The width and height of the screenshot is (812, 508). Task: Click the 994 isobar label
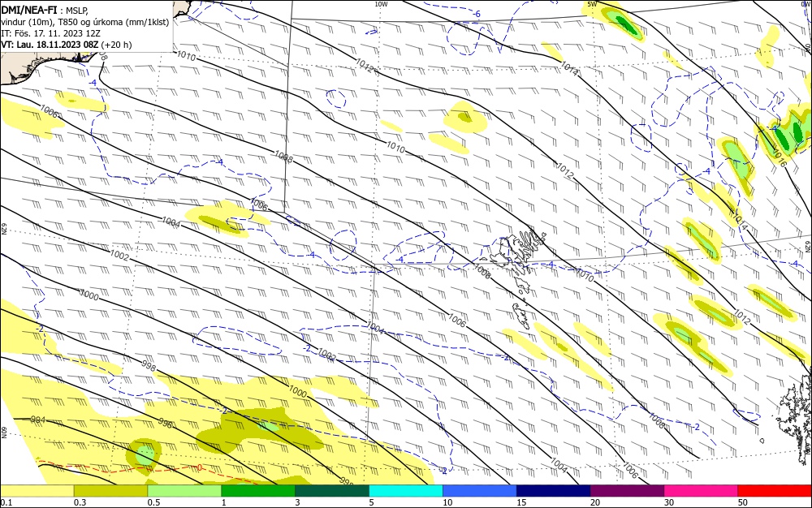coord(38,419)
